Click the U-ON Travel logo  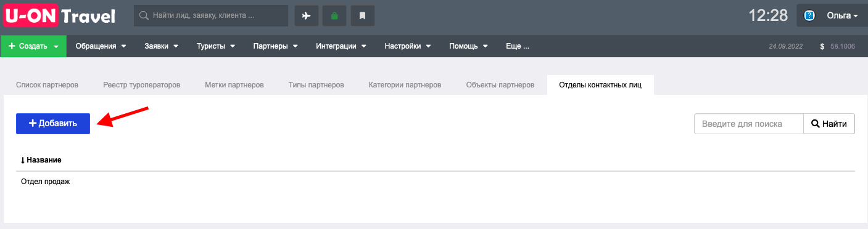(60, 15)
